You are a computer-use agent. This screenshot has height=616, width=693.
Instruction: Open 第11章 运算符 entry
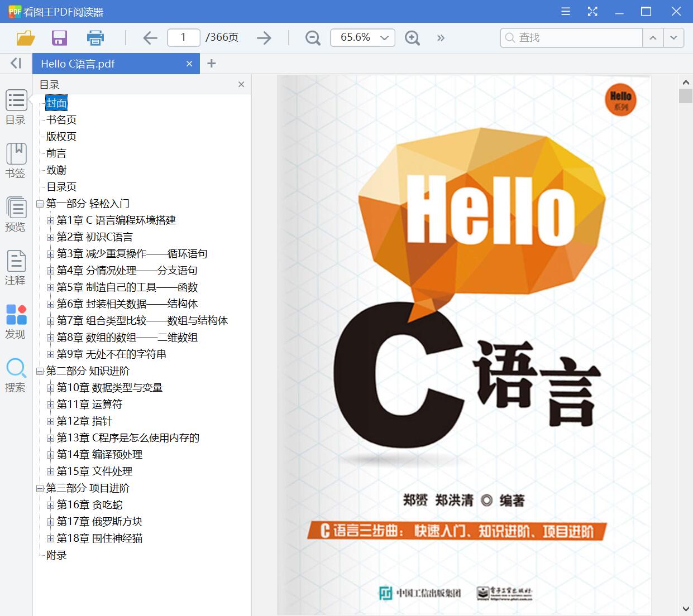89,405
